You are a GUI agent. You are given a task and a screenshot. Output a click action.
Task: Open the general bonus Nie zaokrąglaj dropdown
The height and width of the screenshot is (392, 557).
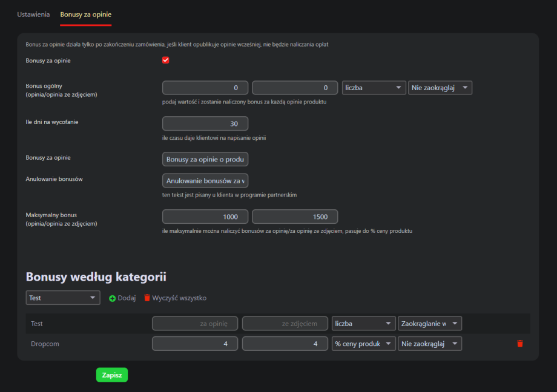(440, 88)
